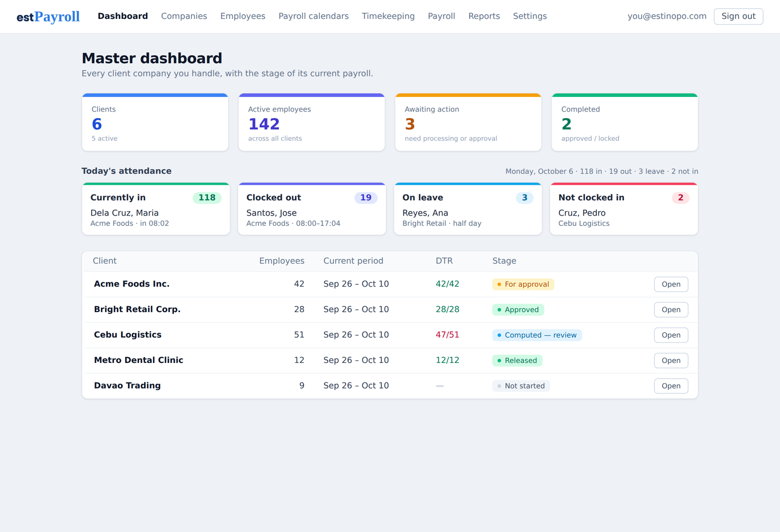Click the 19 badge on Clocked out
Viewport: 780px width, 532px height.
click(x=366, y=198)
